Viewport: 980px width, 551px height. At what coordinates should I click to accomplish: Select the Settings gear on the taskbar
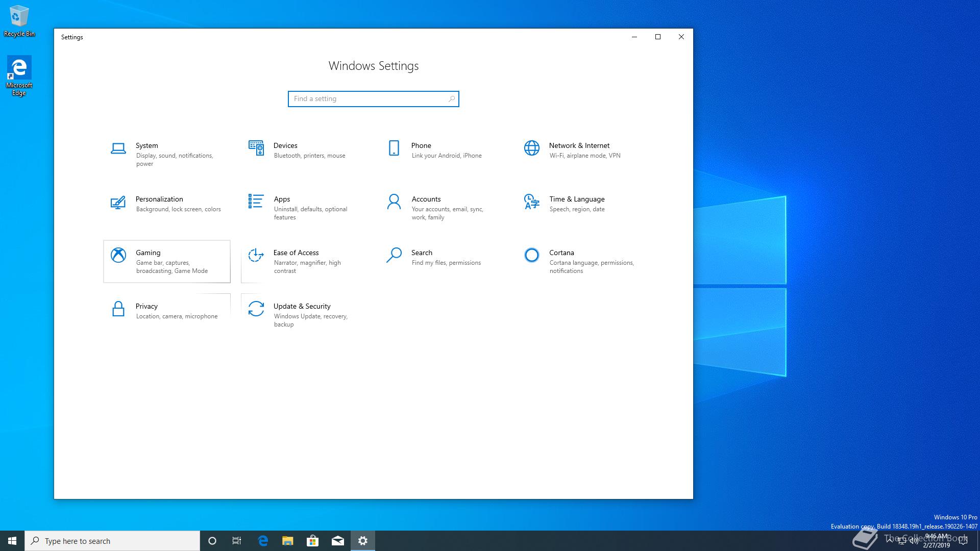click(363, 541)
